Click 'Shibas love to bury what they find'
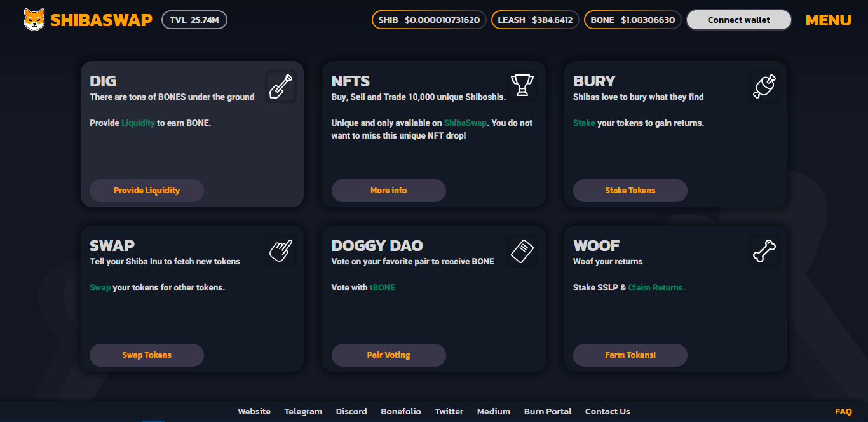868x422 pixels. click(x=639, y=97)
